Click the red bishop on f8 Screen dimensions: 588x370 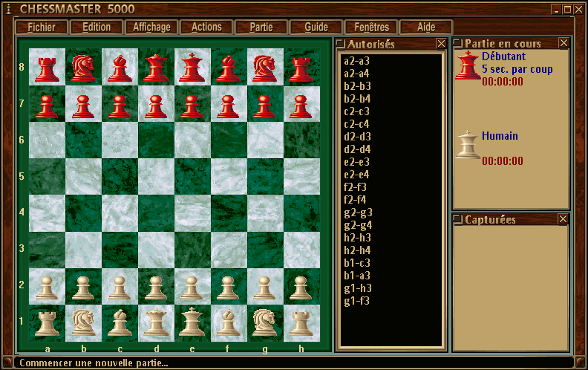[229, 68]
